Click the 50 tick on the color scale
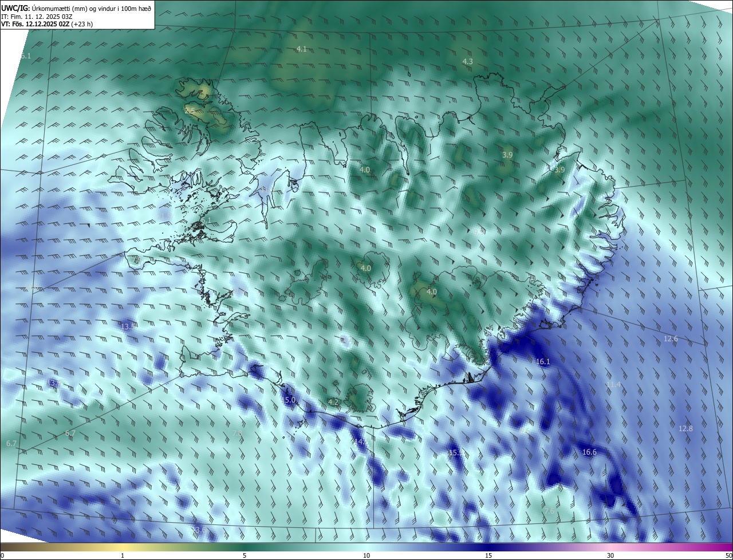Screen dimensions: 733x560 coord(728,556)
